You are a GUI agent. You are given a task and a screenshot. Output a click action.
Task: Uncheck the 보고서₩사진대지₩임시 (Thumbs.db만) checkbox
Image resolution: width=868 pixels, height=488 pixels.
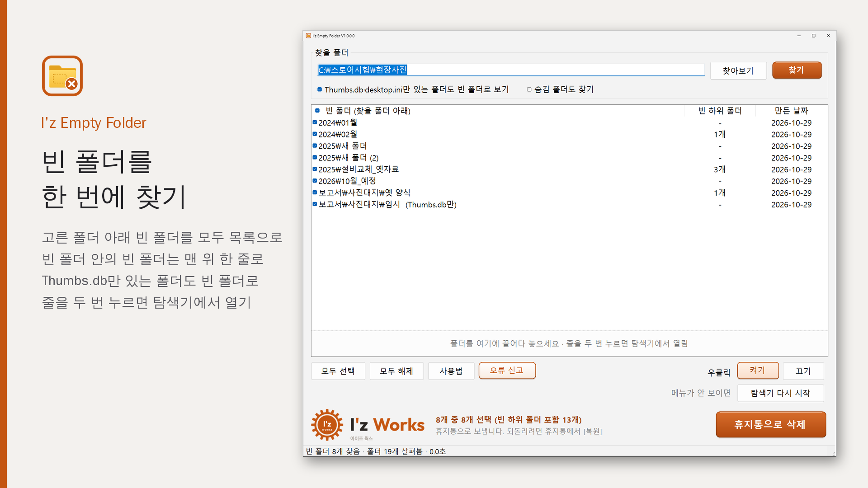[x=315, y=204]
